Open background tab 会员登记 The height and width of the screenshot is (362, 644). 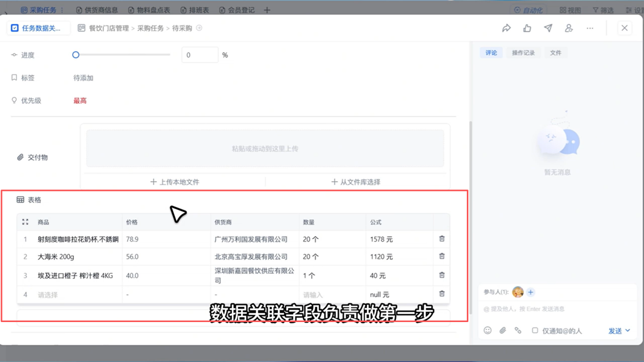(237, 10)
